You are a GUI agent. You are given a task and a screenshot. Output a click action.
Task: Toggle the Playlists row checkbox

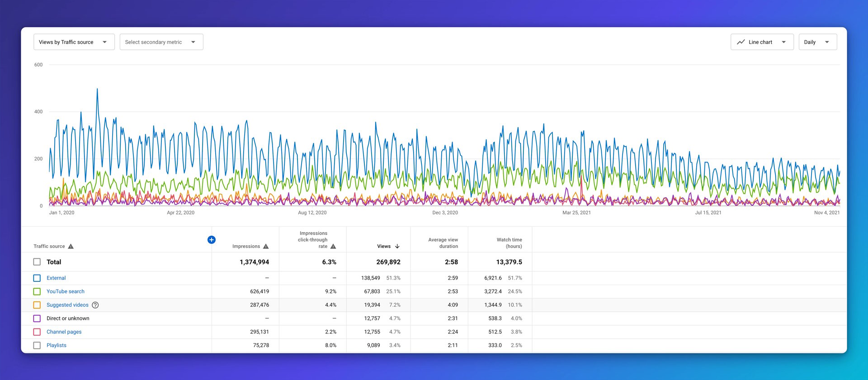pos(37,346)
